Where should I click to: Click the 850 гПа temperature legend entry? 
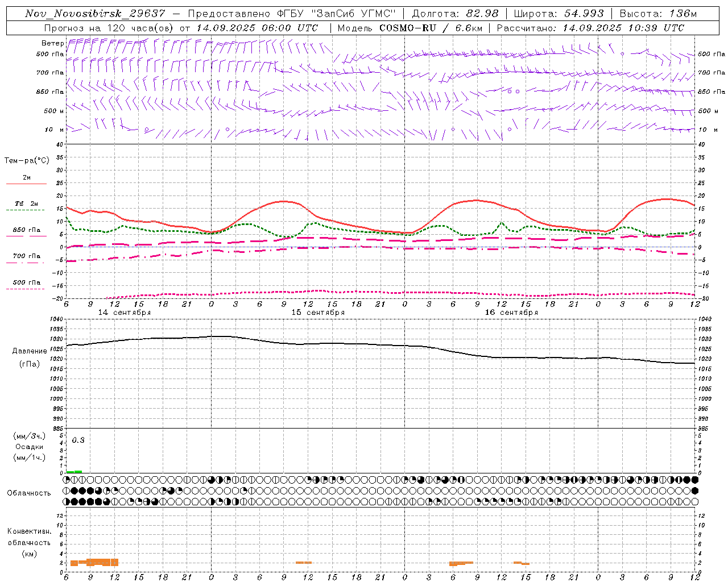click(26, 230)
